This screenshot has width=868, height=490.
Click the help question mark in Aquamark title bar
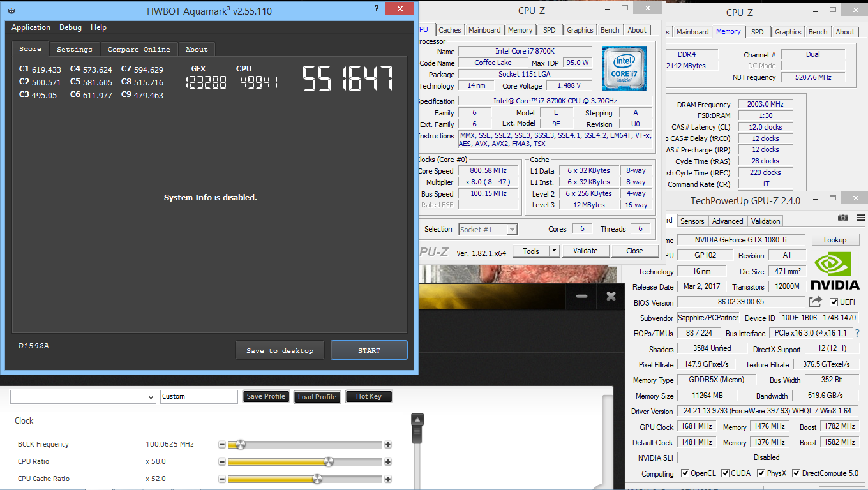pos(377,9)
